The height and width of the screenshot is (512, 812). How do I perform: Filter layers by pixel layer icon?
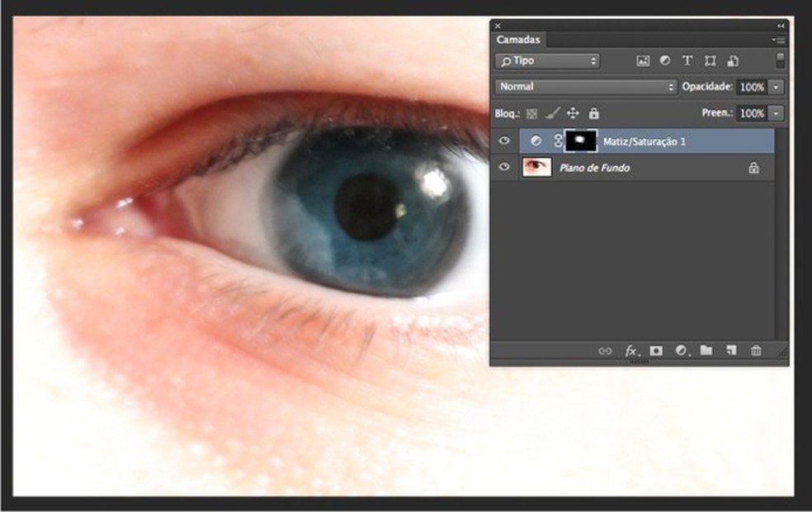tap(643, 61)
